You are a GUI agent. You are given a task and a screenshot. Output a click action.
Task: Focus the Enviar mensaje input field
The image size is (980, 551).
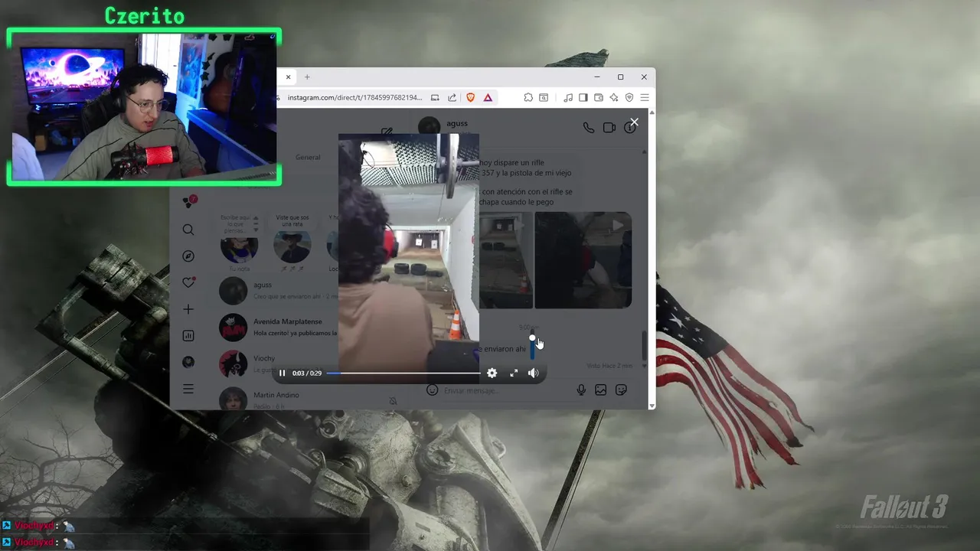(x=505, y=390)
